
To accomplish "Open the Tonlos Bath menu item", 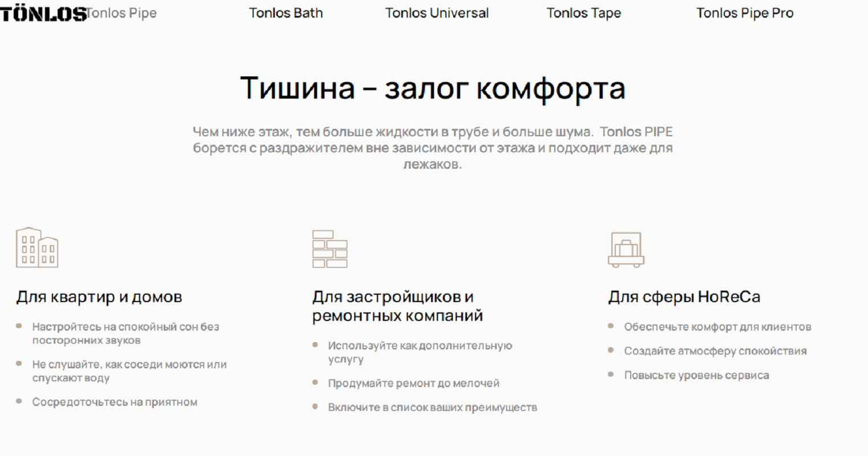I will click(x=286, y=13).
